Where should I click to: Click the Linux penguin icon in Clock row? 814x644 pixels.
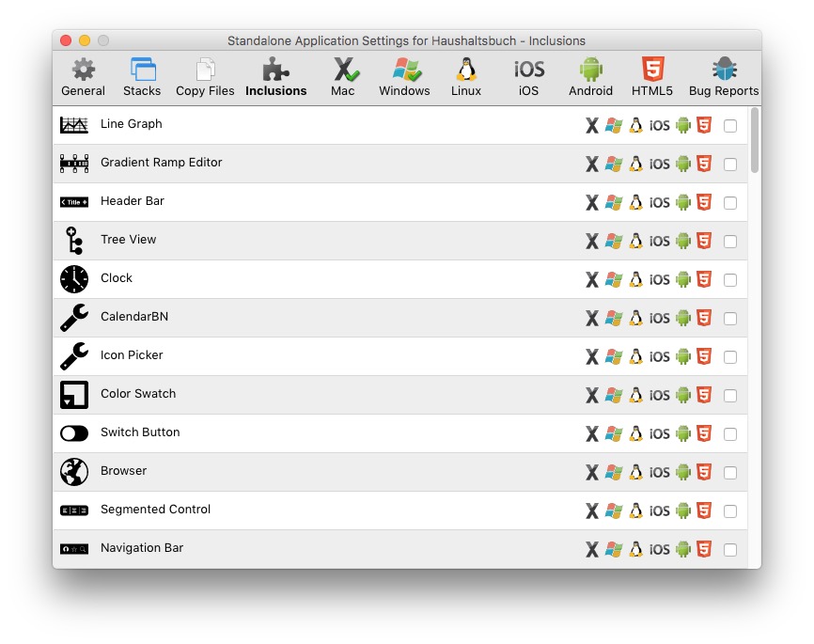635,279
